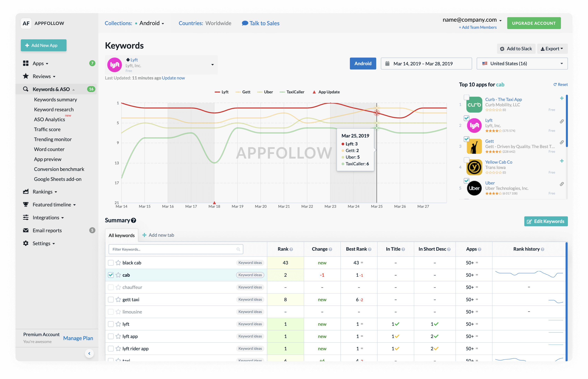Expand the Rankings sidebar menu
This screenshot has height=379, width=588.
pyautogui.click(x=45, y=191)
